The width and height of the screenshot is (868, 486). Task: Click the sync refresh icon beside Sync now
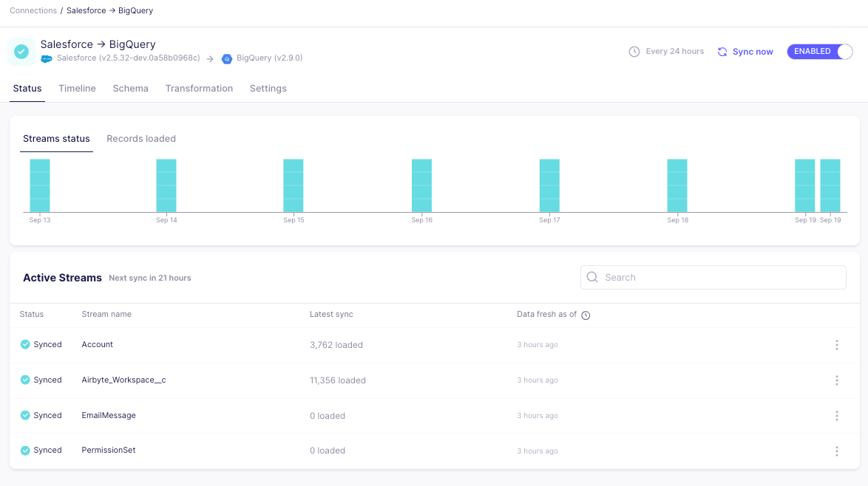(722, 51)
